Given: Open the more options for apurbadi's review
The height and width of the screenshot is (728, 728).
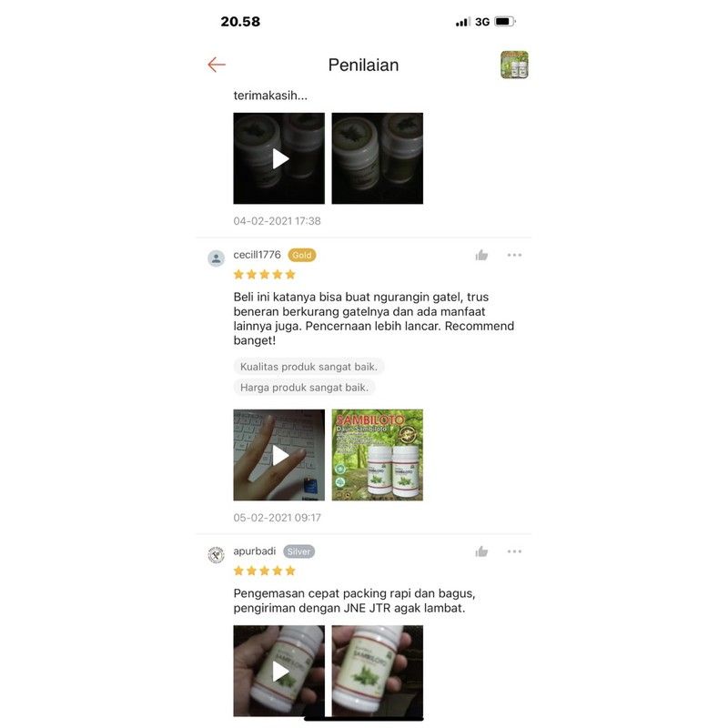Looking at the screenshot, I should (x=514, y=551).
